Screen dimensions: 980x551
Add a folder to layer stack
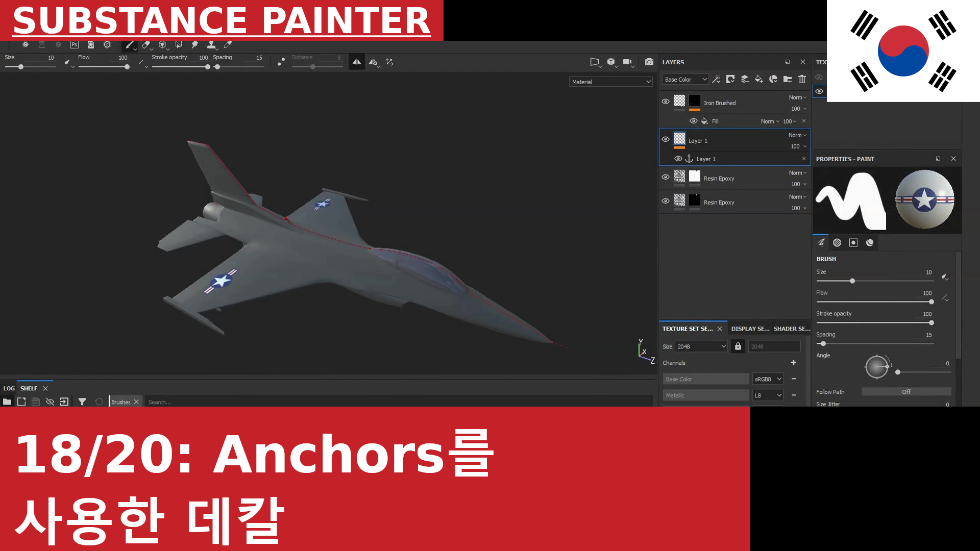788,79
